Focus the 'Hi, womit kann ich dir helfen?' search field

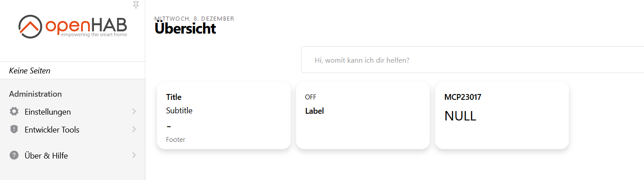tap(470, 60)
